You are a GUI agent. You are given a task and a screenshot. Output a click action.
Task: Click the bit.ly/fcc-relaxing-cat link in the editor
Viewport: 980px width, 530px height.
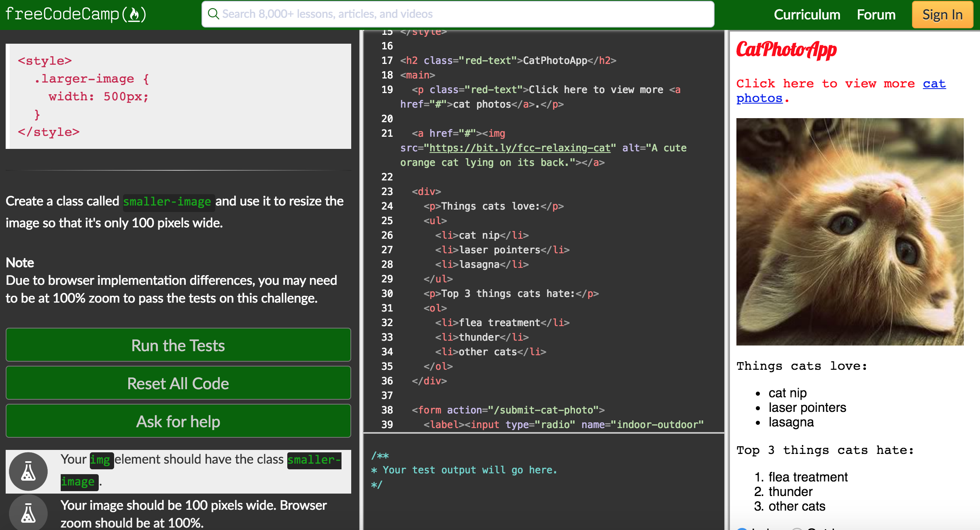(520, 148)
